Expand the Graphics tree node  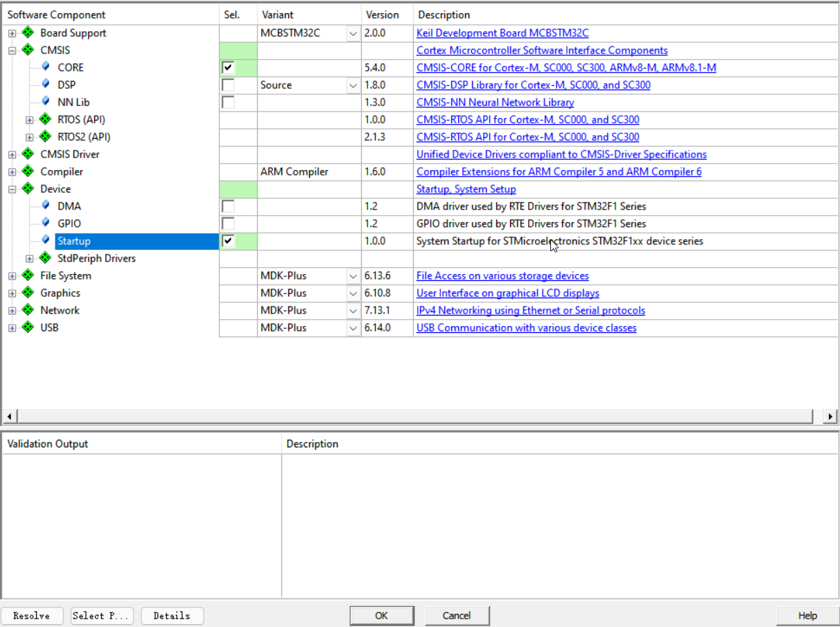12,293
